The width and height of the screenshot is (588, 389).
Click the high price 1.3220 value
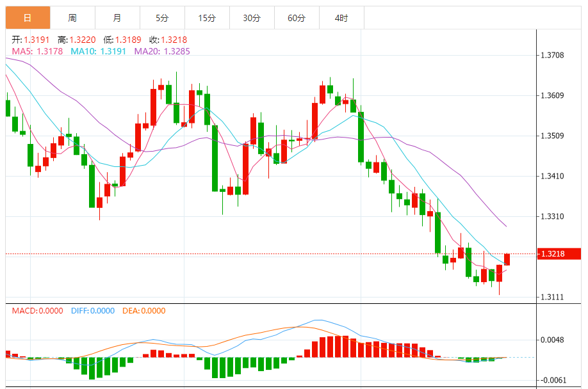(83, 40)
